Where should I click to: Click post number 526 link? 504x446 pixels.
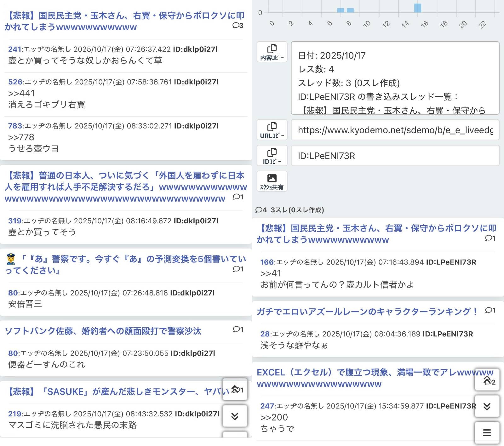pyautogui.click(x=15, y=82)
